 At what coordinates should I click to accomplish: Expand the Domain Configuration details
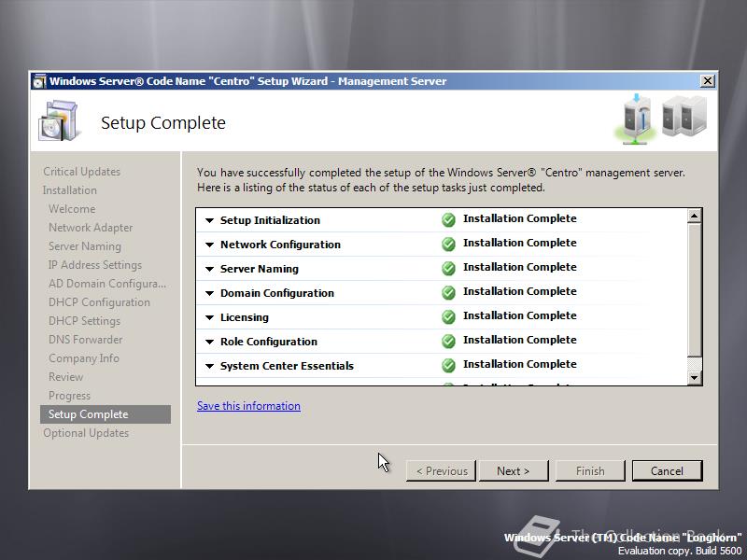click(x=209, y=293)
